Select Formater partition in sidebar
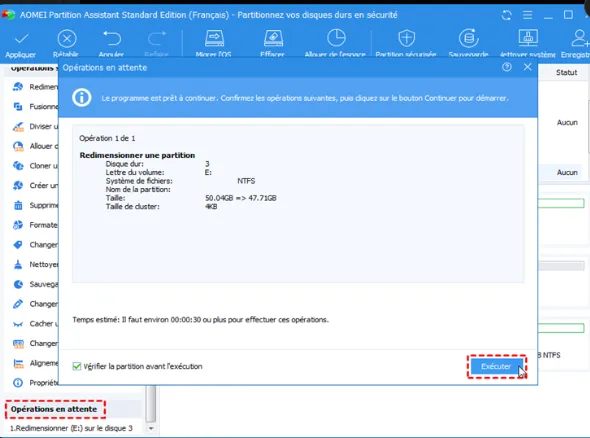The height and width of the screenshot is (438, 590). coord(35,225)
